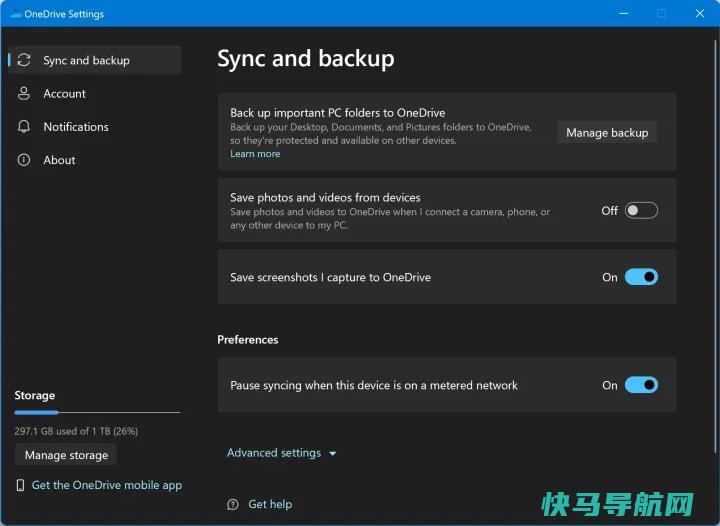
Task: Expand Advanced settings
Action: [281, 453]
